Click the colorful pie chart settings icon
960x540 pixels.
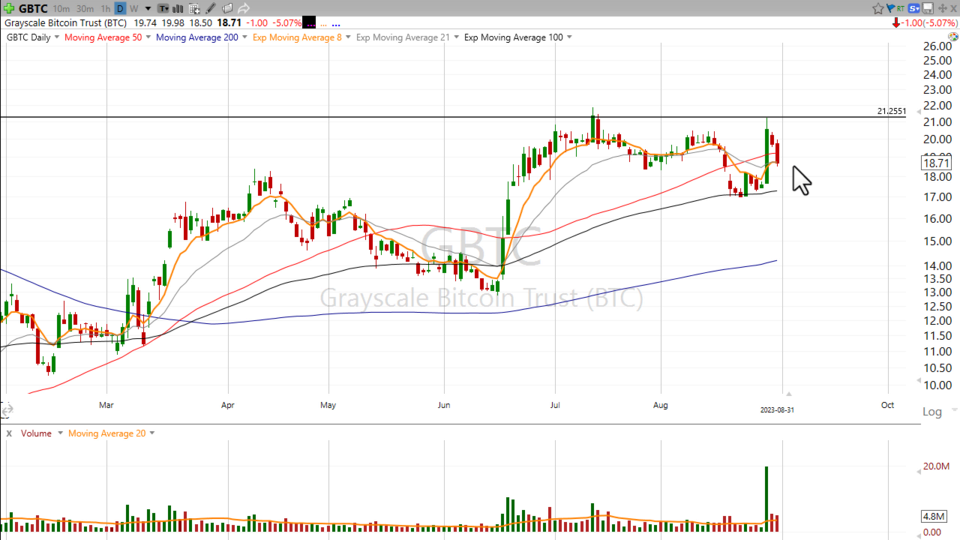[953, 37]
